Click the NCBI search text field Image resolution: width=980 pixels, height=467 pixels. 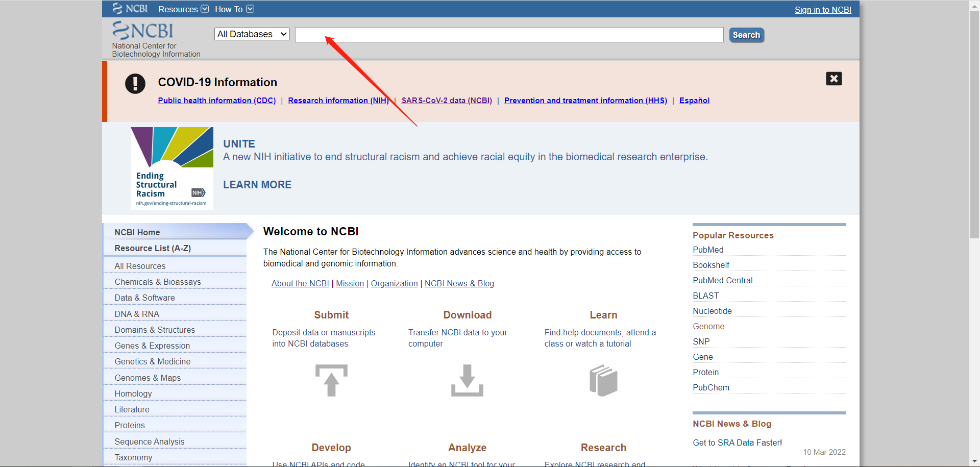[509, 35]
